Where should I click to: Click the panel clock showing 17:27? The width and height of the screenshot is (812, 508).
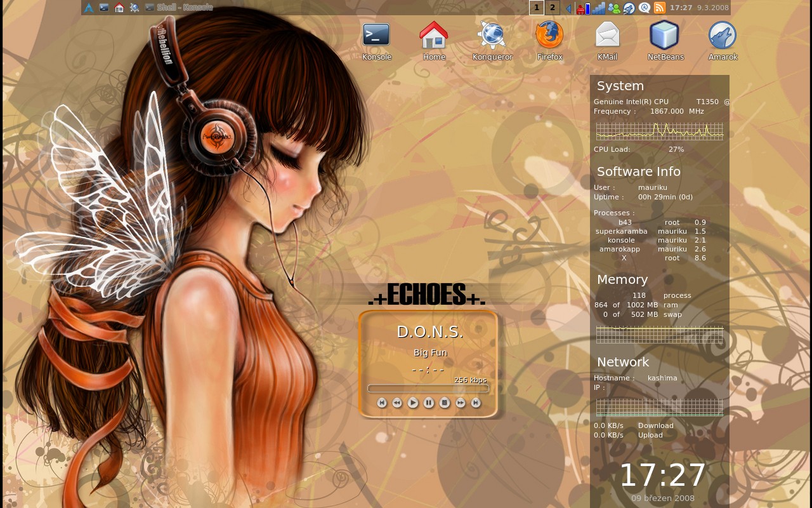pyautogui.click(x=681, y=8)
